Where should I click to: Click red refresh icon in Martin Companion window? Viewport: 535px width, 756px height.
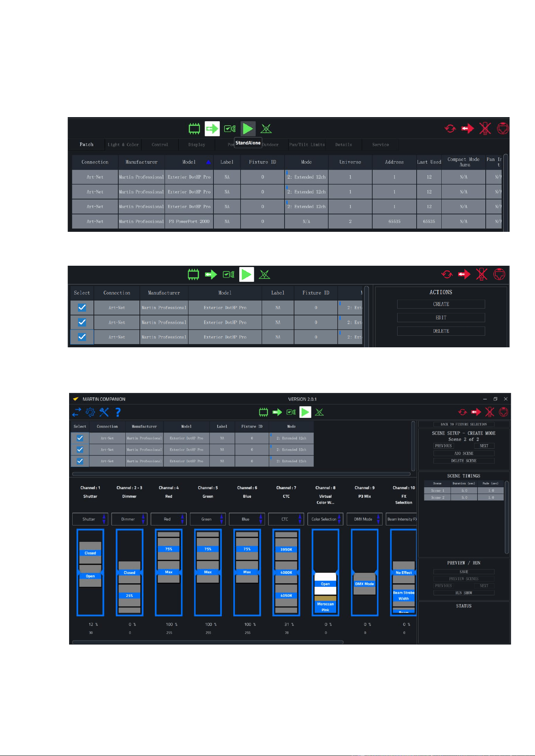tap(463, 412)
